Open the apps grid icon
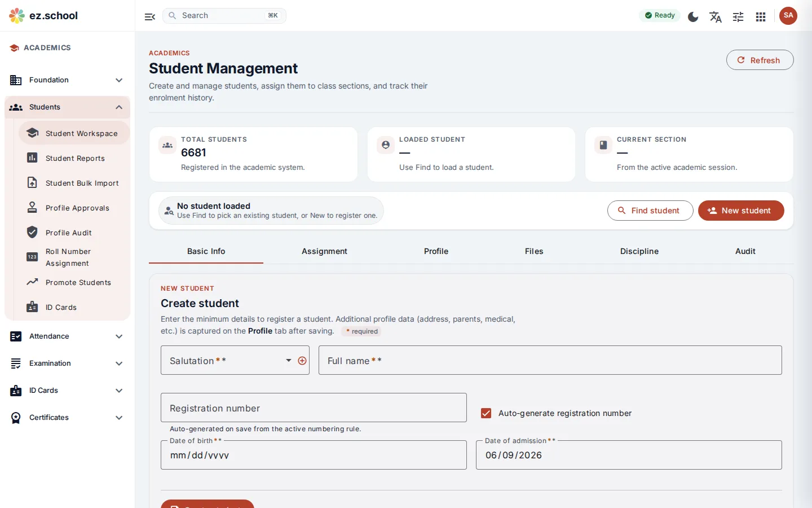The width and height of the screenshot is (812, 508). coord(761,16)
